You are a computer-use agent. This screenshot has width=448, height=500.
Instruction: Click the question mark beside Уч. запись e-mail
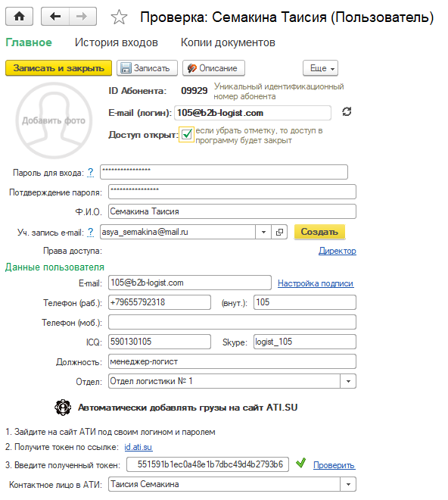(x=91, y=232)
